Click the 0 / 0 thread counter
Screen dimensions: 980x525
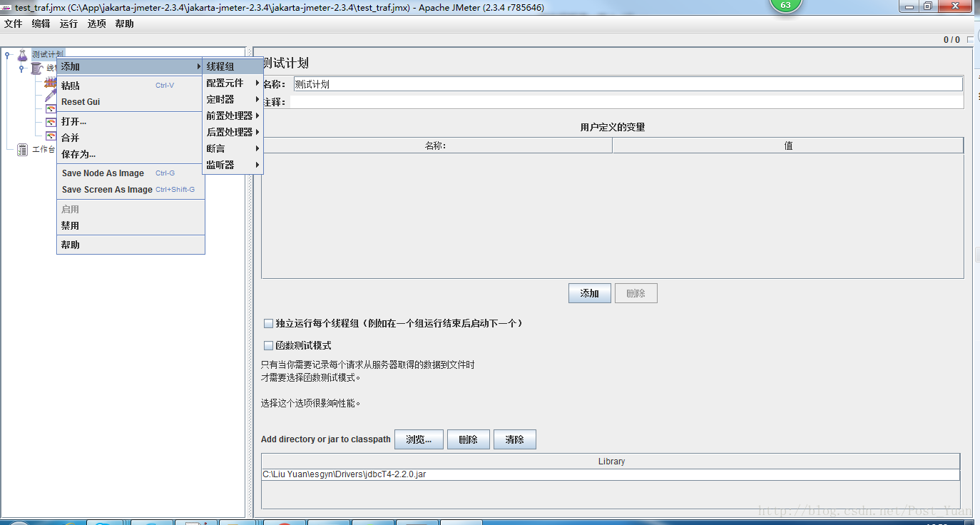951,40
